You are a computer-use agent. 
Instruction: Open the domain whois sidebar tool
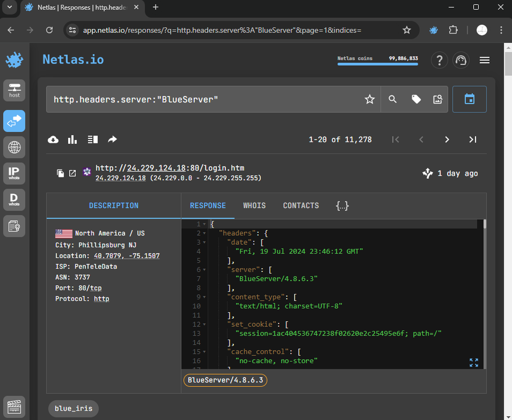(x=14, y=199)
